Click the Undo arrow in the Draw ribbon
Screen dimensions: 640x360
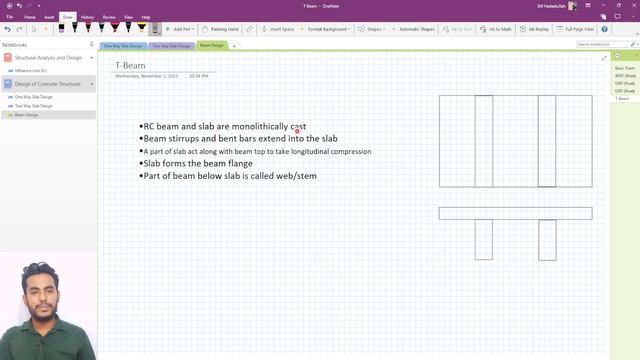coord(7,29)
